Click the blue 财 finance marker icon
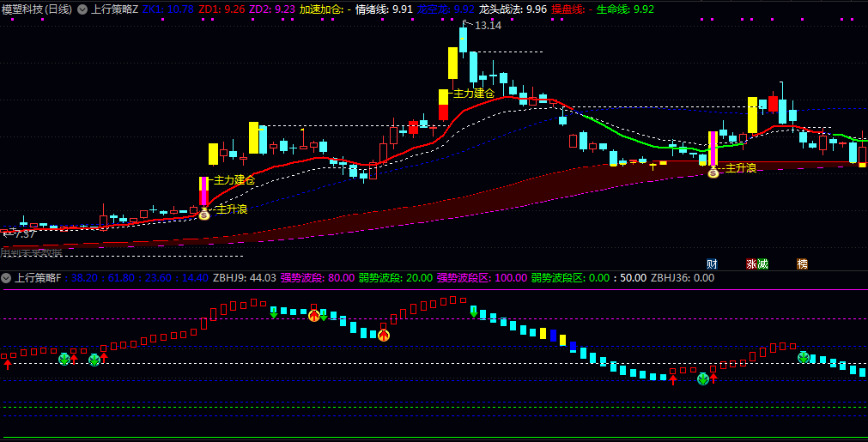 713,263
